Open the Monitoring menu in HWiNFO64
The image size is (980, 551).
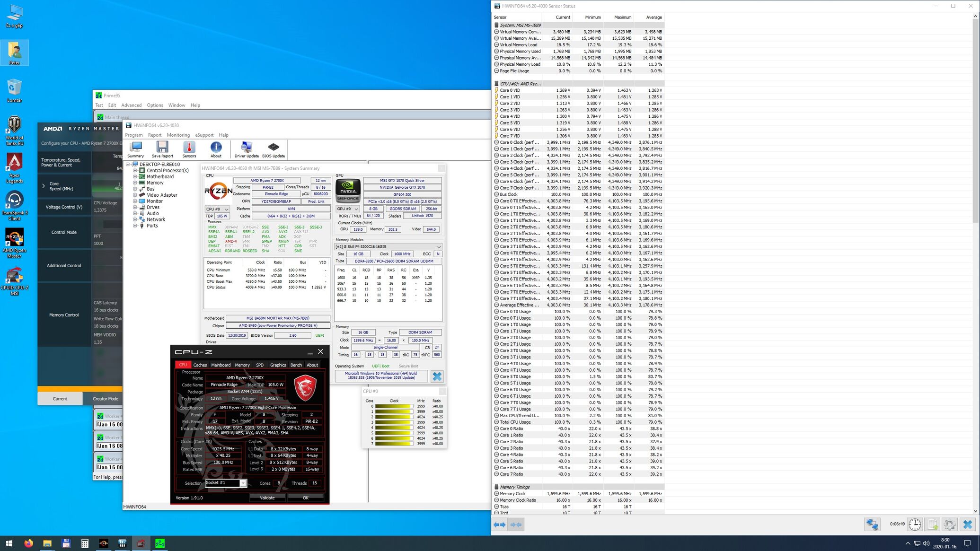[x=178, y=135]
